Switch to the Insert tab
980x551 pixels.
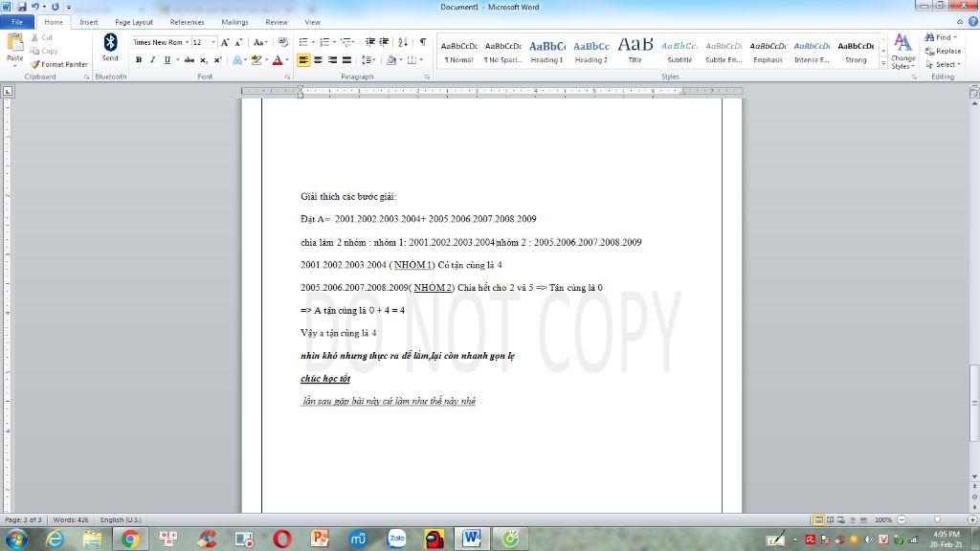click(x=88, y=22)
